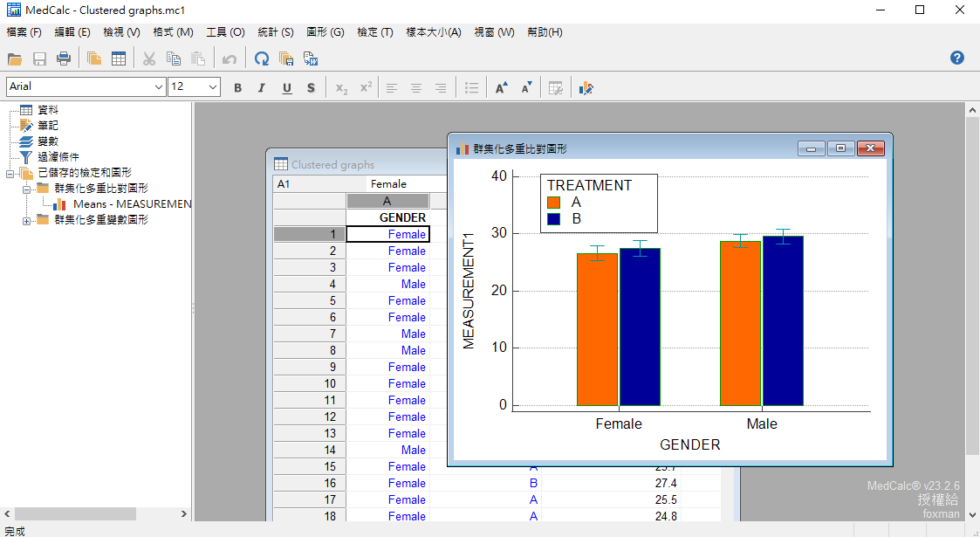The image size is (980, 537).
Task: Center align text
Action: pos(416,88)
